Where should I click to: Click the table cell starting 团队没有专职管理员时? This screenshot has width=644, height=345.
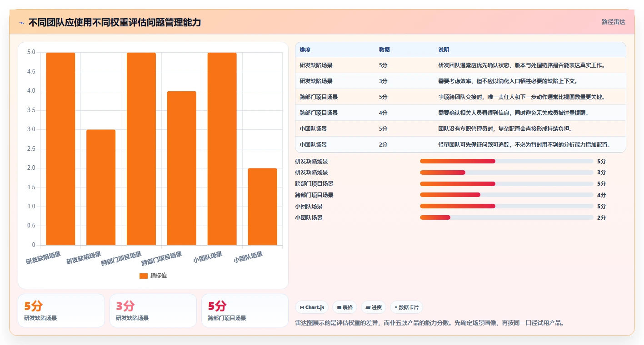point(529,128)
